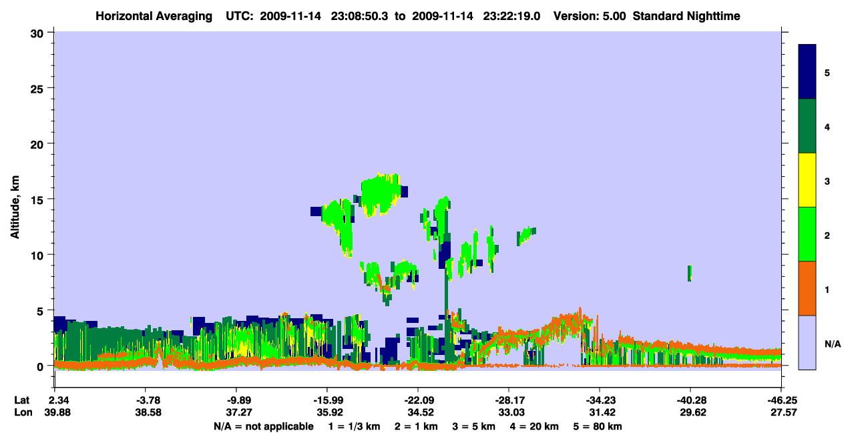Click the legend text '5 = 80 km'
868x445 pixels.
point(598,426)
